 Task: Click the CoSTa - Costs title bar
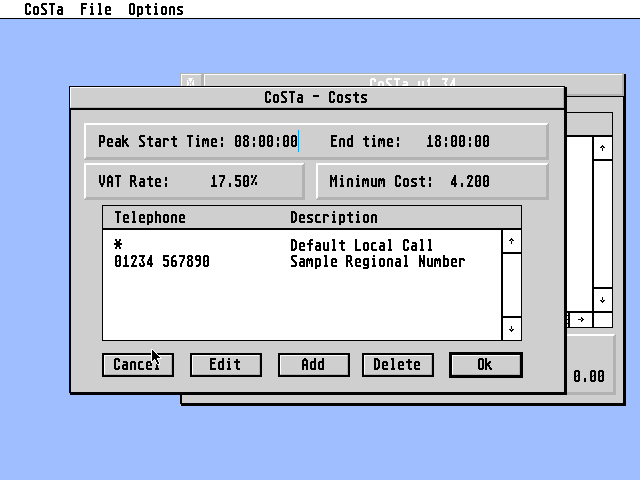tap(317, 98)
